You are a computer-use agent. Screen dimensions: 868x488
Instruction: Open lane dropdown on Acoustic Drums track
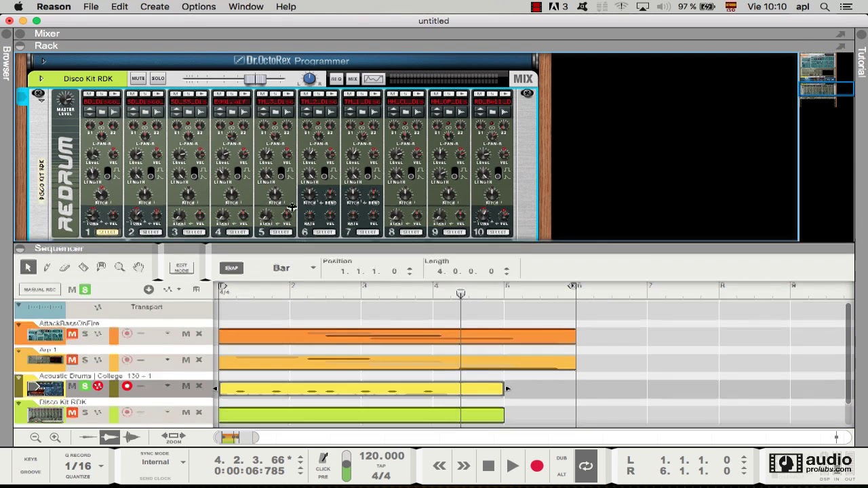pos(167,386)
